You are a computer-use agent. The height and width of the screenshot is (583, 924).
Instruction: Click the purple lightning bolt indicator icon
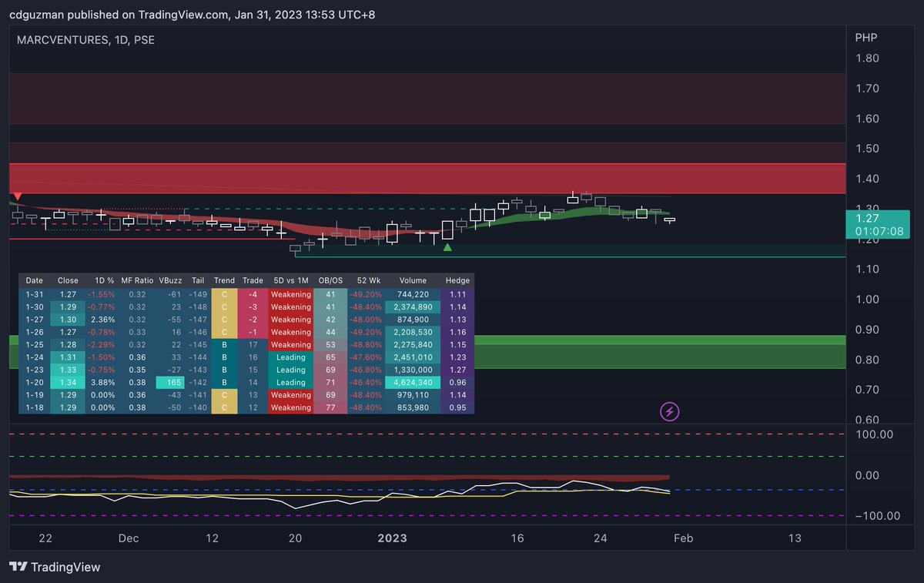pyautogui.click(x=670, y=412)
